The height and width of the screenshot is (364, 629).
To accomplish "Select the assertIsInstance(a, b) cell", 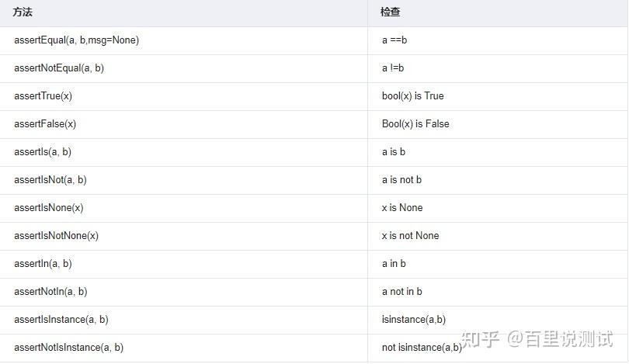I will click(x=61, y=319).
